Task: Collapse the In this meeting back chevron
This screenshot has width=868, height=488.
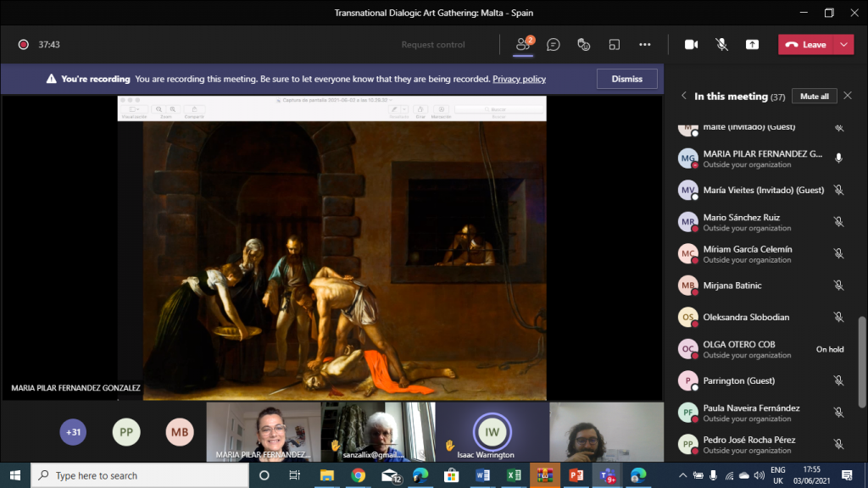Action: click(684, 96)
